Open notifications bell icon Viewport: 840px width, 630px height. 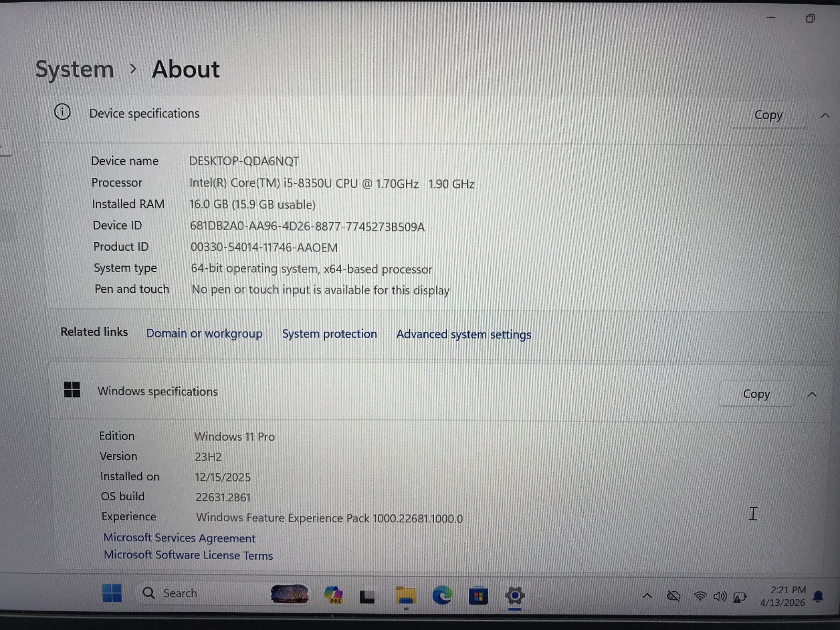[818, 596]
